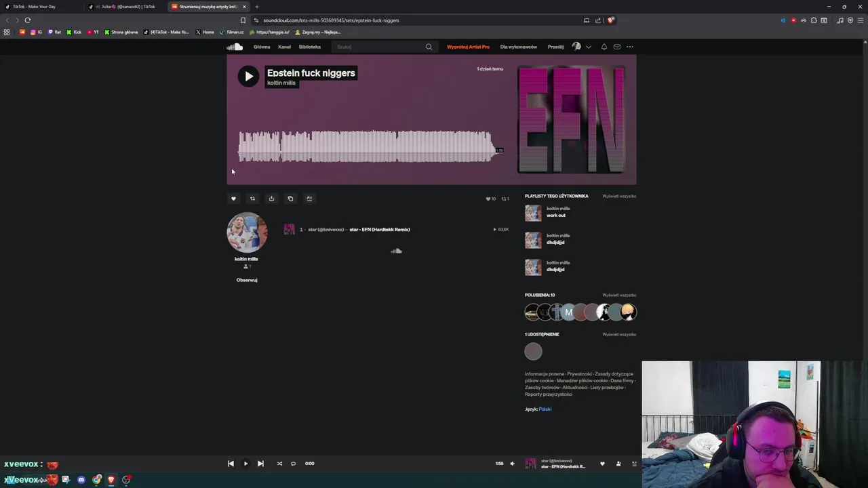Like the playlist with heart icon below waveform
868x488 pixels.
[x=233, y=199]
